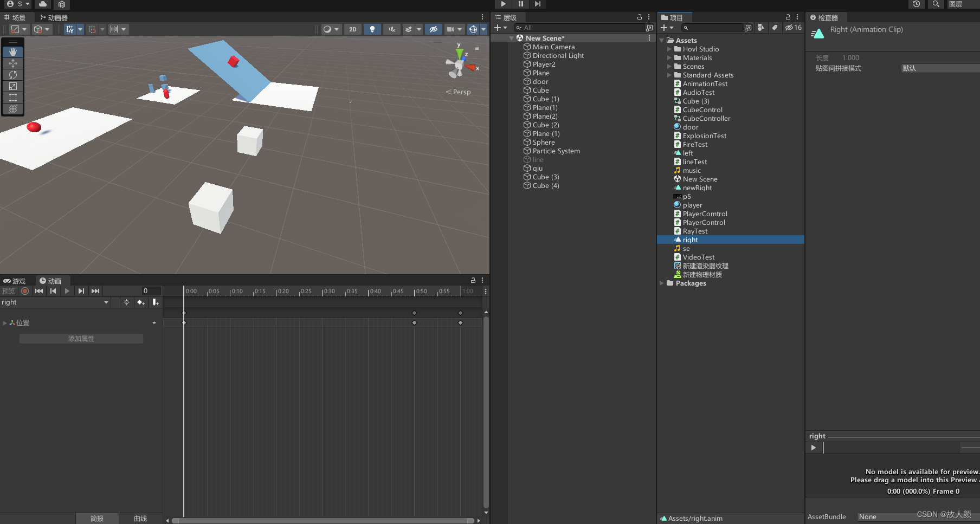Collapse the Assets folder in the Project panel
Screen dimensions: 980x524
coord(662,40)
